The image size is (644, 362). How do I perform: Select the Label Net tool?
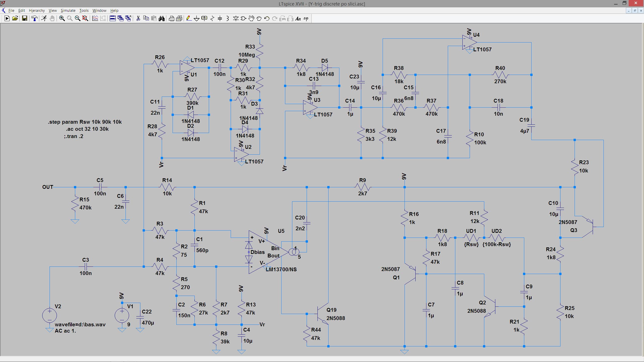tap(205, 18)
